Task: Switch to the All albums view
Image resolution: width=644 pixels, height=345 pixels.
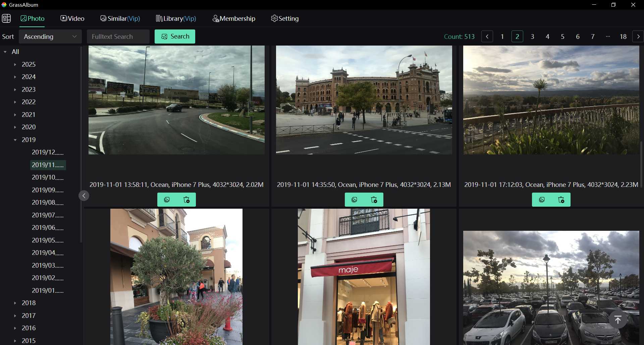Action: tap(15, 52)
